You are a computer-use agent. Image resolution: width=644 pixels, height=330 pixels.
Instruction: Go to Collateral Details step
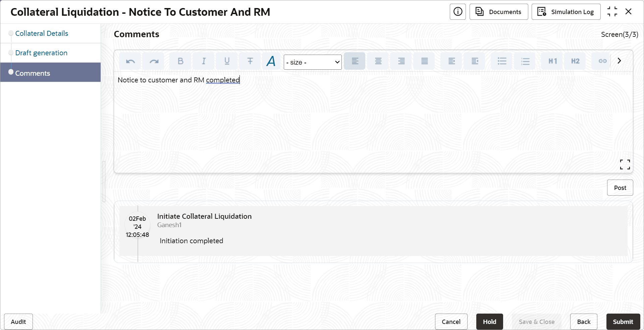point(42,34)
